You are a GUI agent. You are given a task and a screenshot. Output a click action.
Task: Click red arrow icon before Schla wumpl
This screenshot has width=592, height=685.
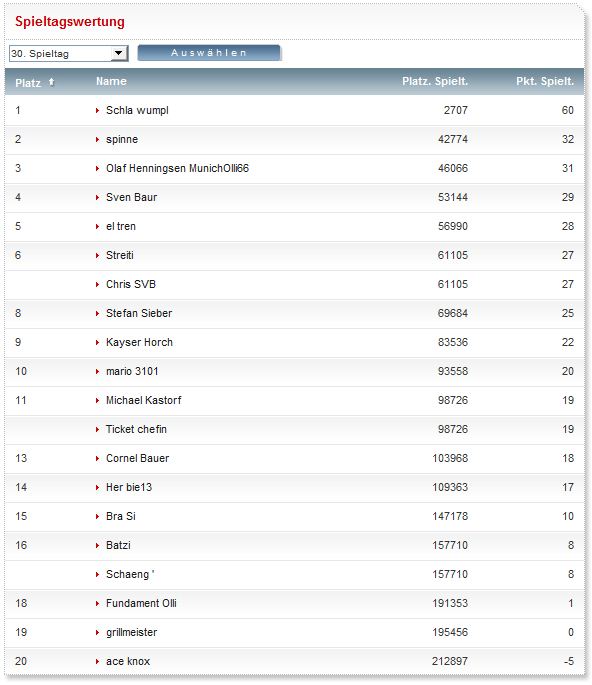(x=97, y=111)
